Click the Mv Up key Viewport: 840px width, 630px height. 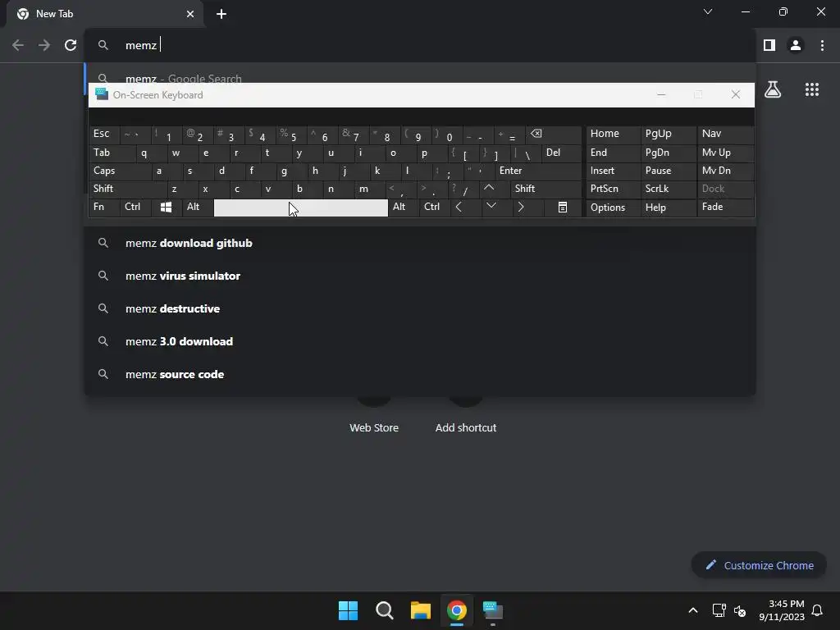[725, 153]
